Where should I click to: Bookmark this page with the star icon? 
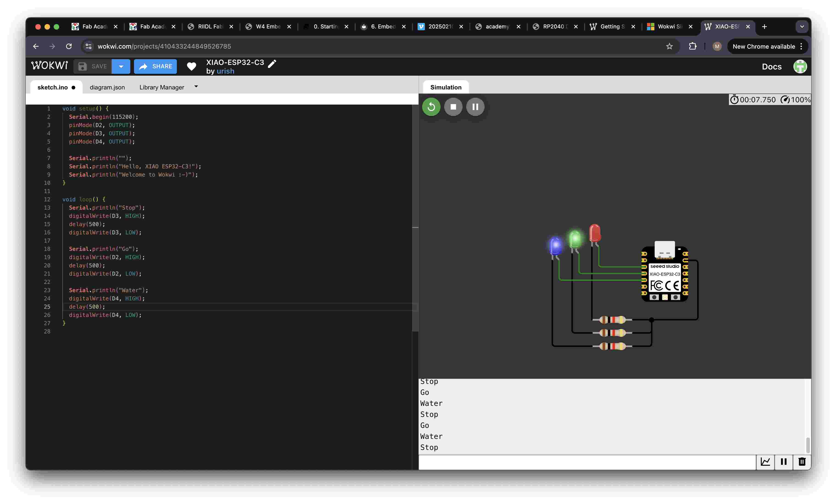pos(669,46)
